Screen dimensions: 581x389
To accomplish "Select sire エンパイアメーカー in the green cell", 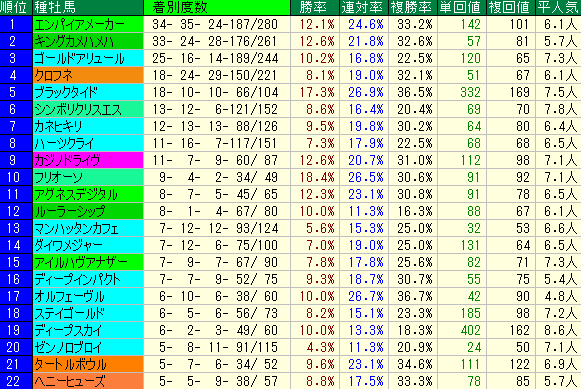I will point(88,24).
